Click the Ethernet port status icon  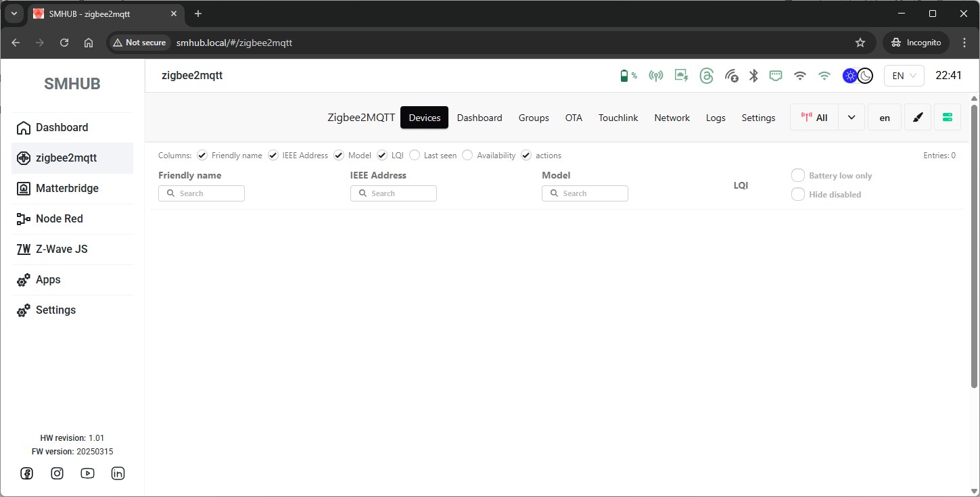(x=776, y=76)
